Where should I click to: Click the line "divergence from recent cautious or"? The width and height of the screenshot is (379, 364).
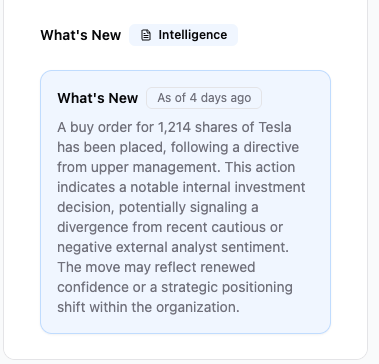170,227
